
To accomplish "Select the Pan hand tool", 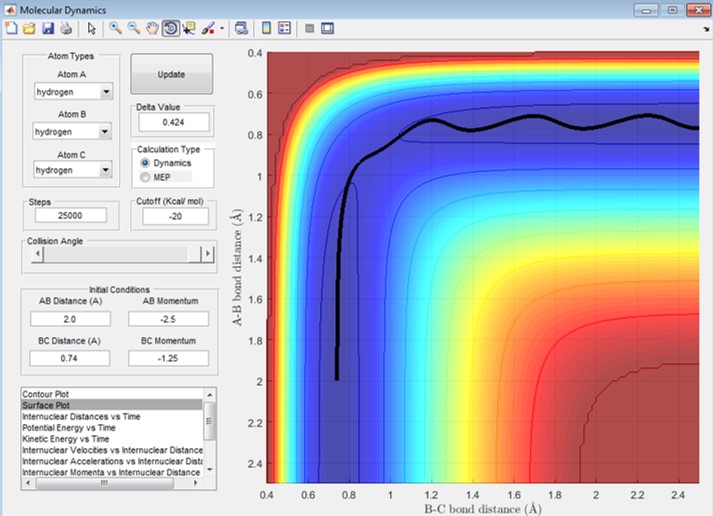I will (x=152, y=28).
